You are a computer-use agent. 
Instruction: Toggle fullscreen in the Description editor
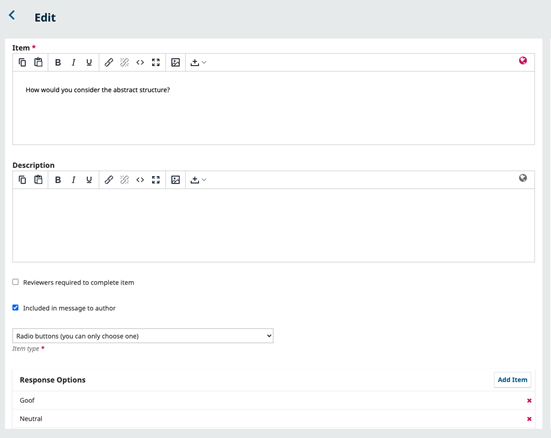156,180
